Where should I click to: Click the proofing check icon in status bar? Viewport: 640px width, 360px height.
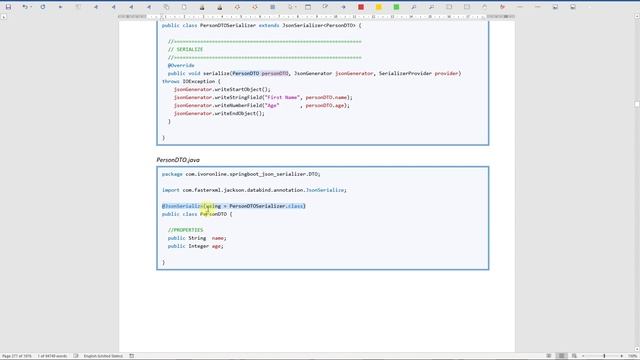pyautogui.click(x=76, y=356)
